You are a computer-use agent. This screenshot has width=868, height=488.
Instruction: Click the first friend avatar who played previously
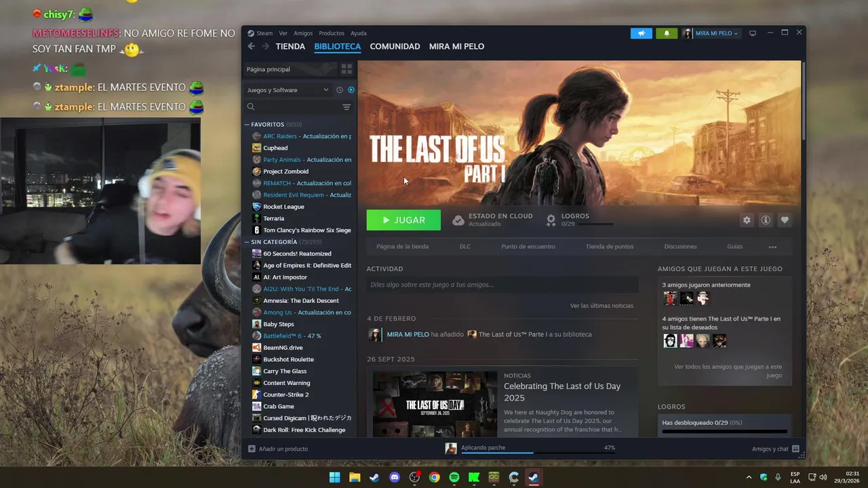(x=670, y=298)
